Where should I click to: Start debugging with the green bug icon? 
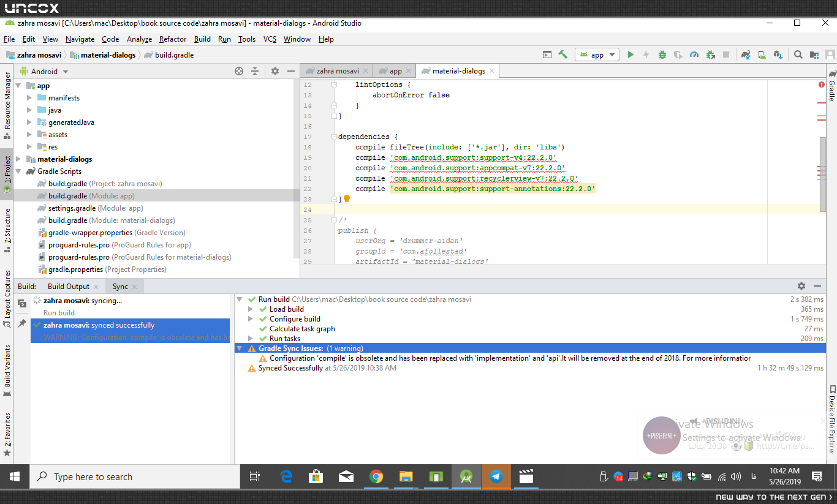[x=662, y=55]
